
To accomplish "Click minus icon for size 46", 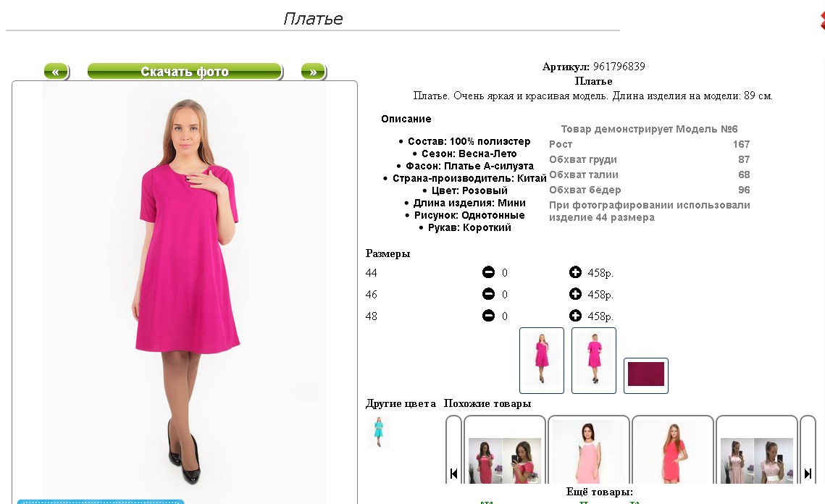I will pyautogui.click(x=488, y=293).
